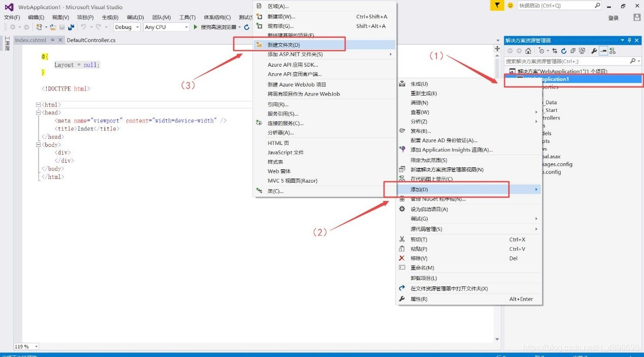
Task: Click Properties wrench icon in Solution Explorer
Action: (594, 51)
